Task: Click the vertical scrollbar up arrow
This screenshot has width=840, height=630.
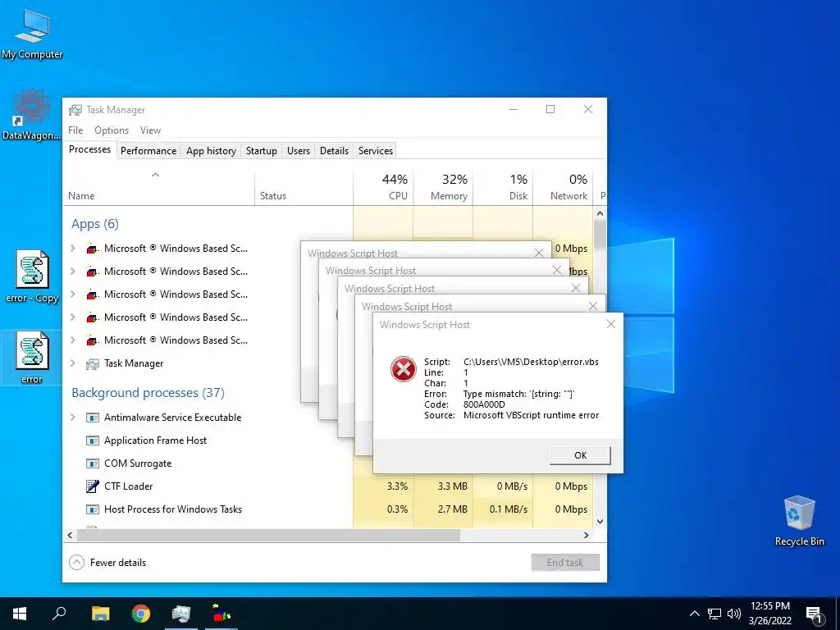Action: [600, 213]
